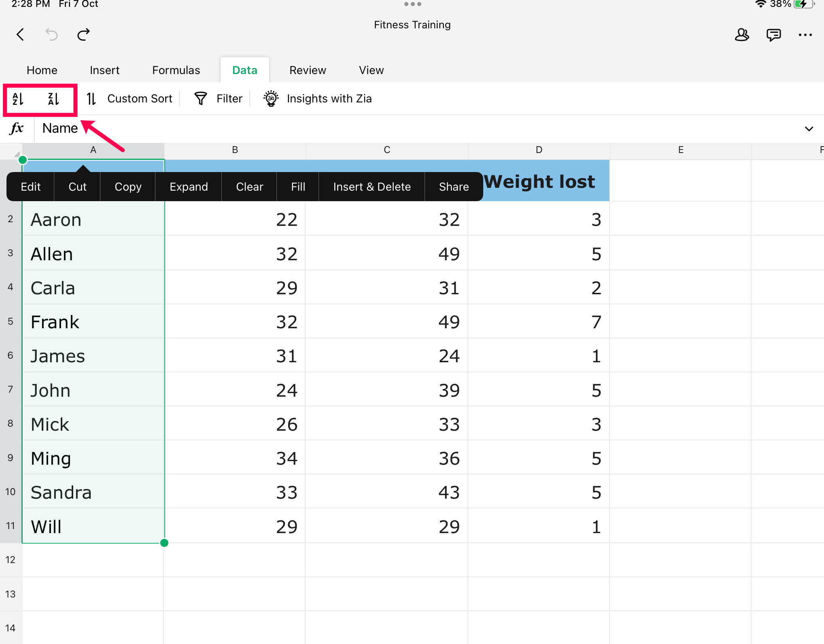Tap the redo arrow icon
Screen dimensions: 824x644
83,35
